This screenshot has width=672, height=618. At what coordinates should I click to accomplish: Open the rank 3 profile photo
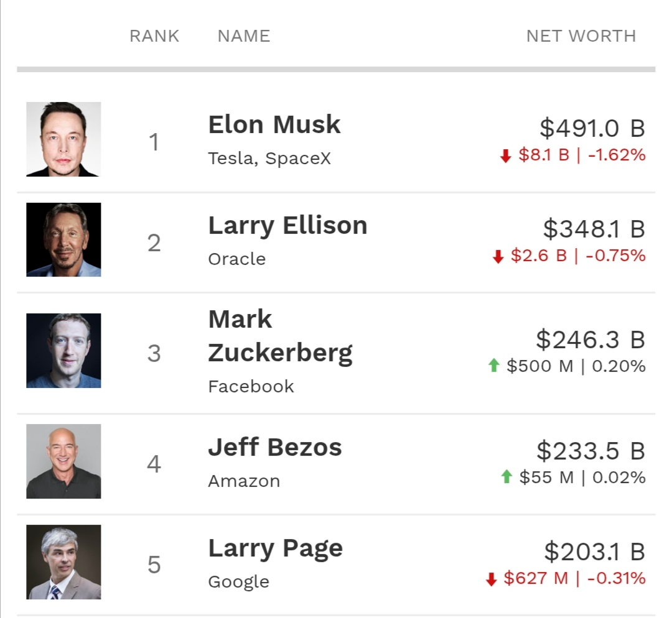point(63,351)
